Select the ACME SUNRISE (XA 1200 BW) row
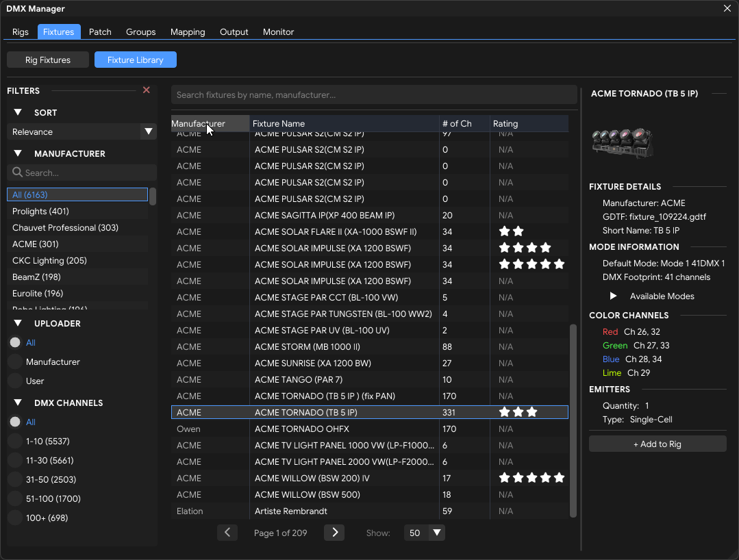Screen dimensions: 739x560 [370, 363]
